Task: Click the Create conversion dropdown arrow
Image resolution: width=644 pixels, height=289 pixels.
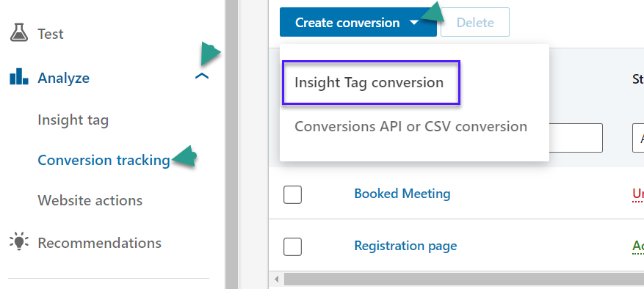Action: tap(414, 23)
